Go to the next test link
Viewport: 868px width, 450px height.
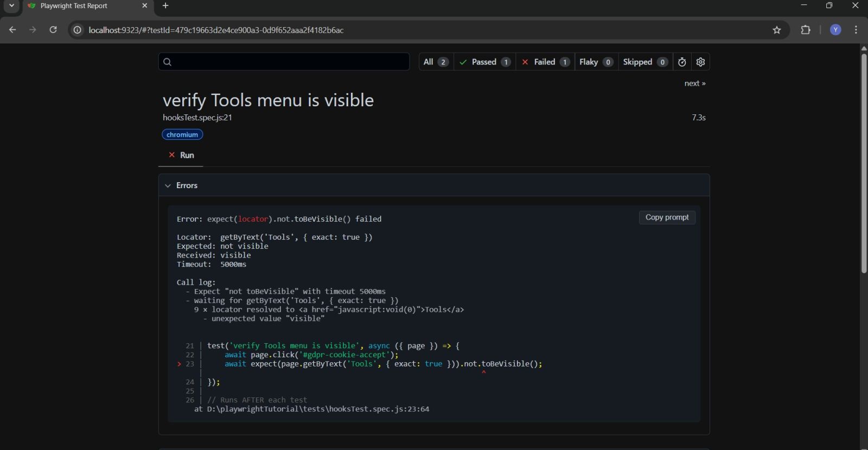[x=694, y=83]
